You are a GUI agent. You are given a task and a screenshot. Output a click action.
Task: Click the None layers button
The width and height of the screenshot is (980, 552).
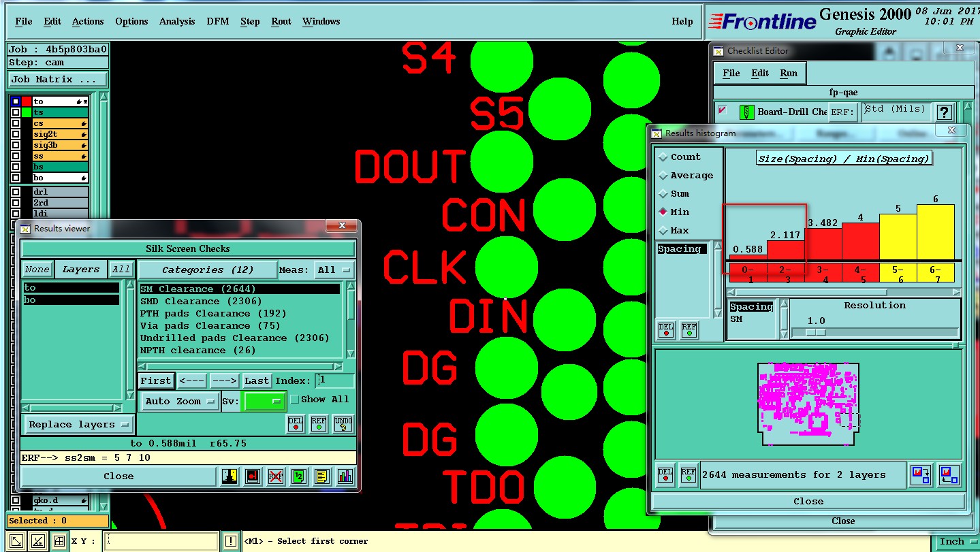(37, 270)
